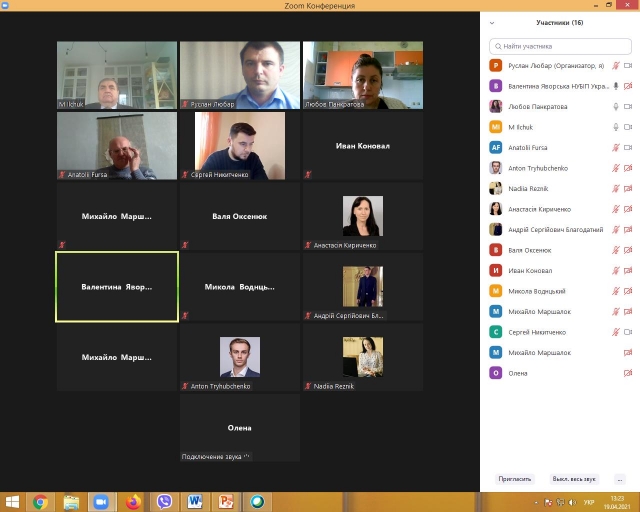
Task: Click camera-off icon of Андрій Сергійович Благодатний
Action: (x=628, y=229)
